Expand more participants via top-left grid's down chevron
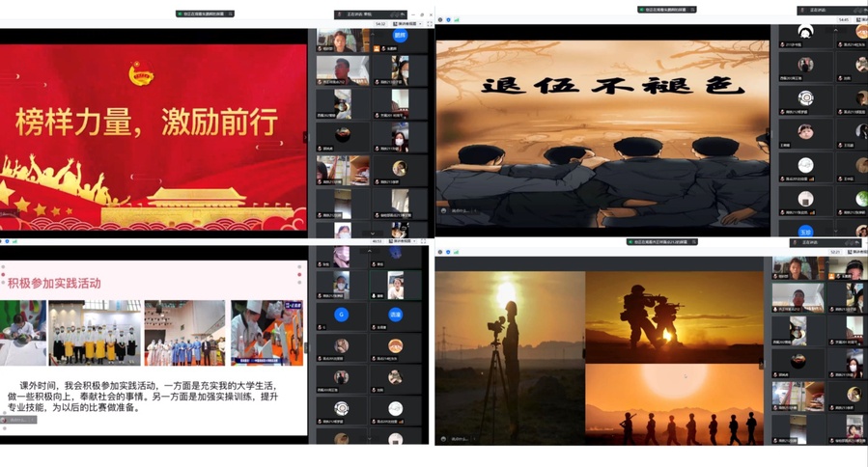 (x=373, y=233)
